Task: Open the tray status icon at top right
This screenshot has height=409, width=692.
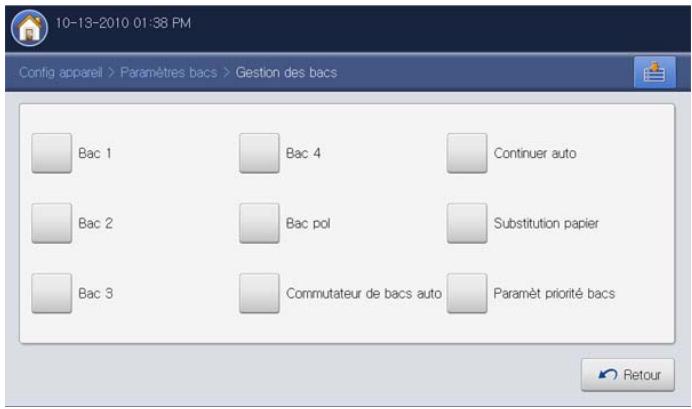Action: (650, 72)
